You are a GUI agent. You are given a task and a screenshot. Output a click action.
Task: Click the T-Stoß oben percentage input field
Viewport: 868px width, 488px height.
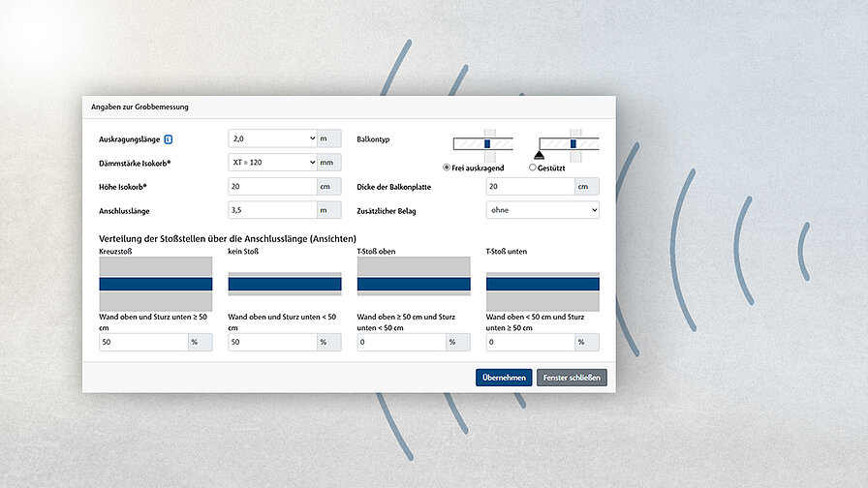coord(401,342)
